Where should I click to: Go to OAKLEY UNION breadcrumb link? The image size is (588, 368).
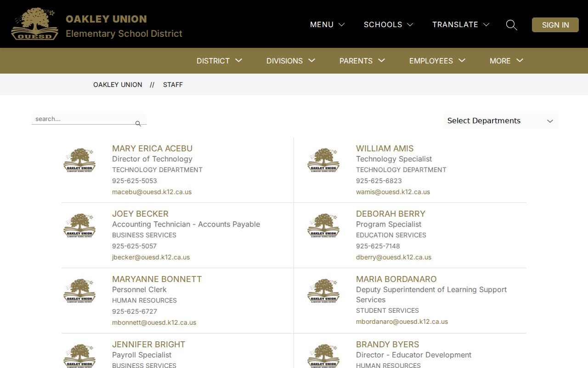pos(118,85)
